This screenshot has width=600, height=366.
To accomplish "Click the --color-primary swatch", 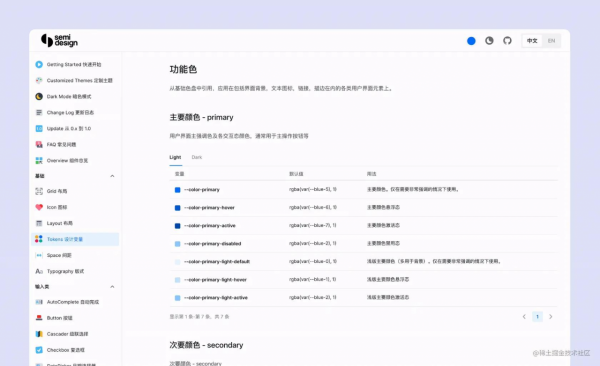I will (178, 190).
